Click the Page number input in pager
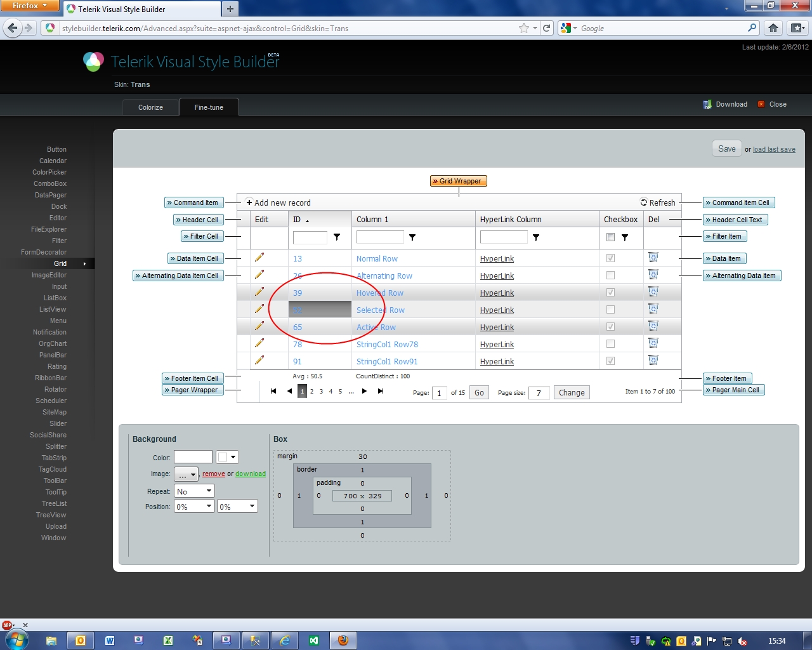The height and width of the screenshot is (650, 812). [440, 393]
